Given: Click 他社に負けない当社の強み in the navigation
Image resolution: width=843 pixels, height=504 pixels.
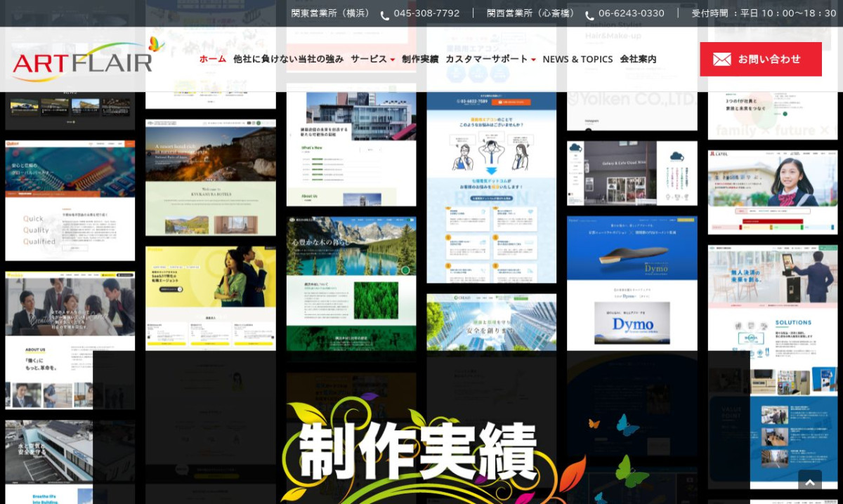Looking at the screenshot, I should click(287, 59).
